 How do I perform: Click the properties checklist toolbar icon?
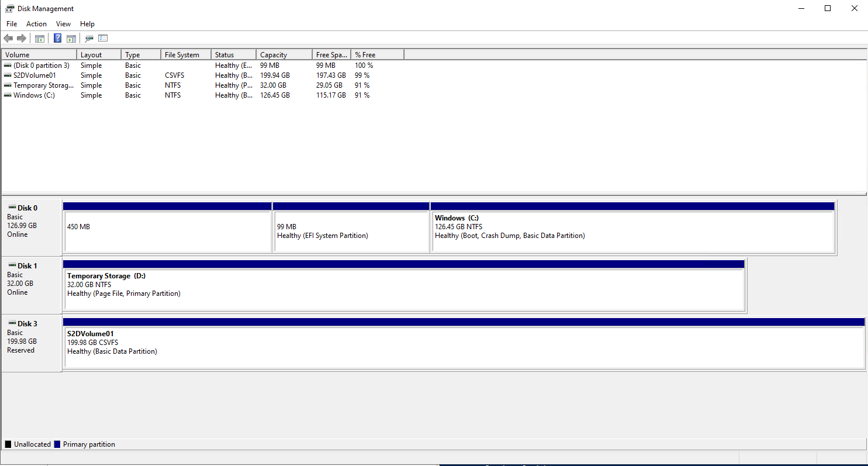pos(103,38)
